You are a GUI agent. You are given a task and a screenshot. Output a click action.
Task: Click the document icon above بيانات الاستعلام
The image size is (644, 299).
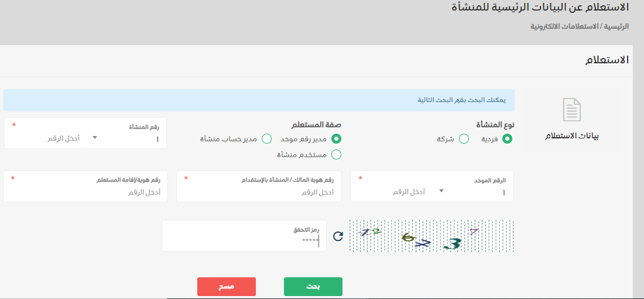(x=571, y=110)
